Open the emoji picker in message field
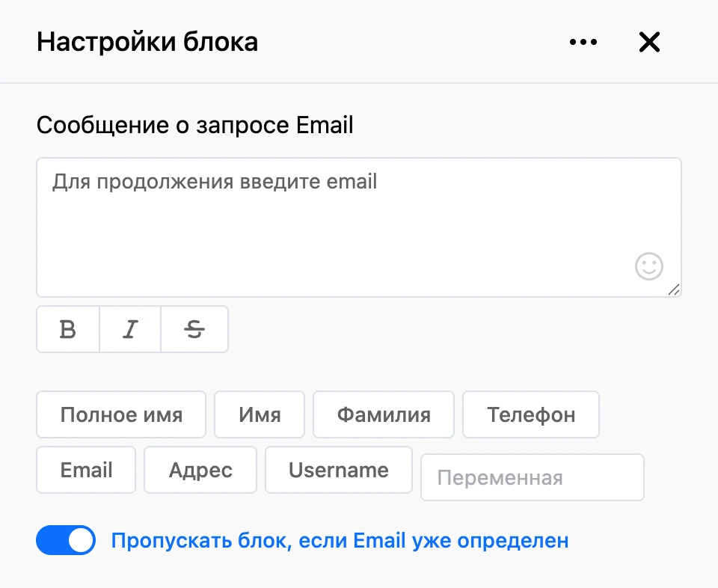Viewport: 718px width, 588px height. tap(649, 266)
